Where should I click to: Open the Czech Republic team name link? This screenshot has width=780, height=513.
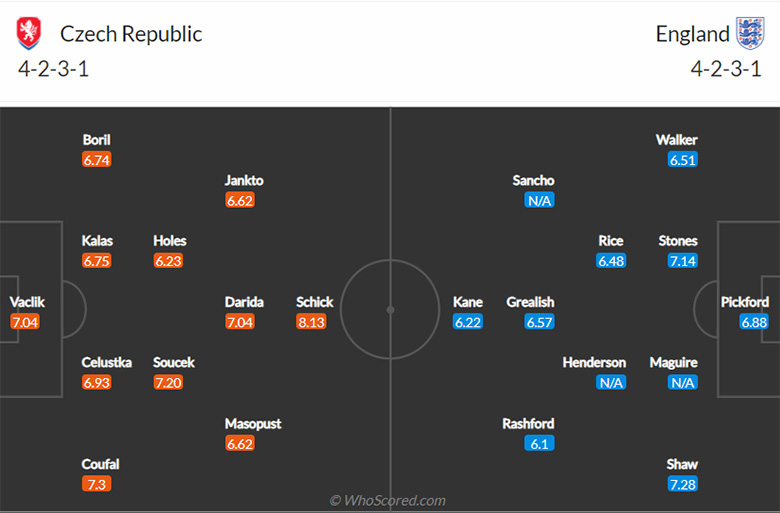[131, 34]
